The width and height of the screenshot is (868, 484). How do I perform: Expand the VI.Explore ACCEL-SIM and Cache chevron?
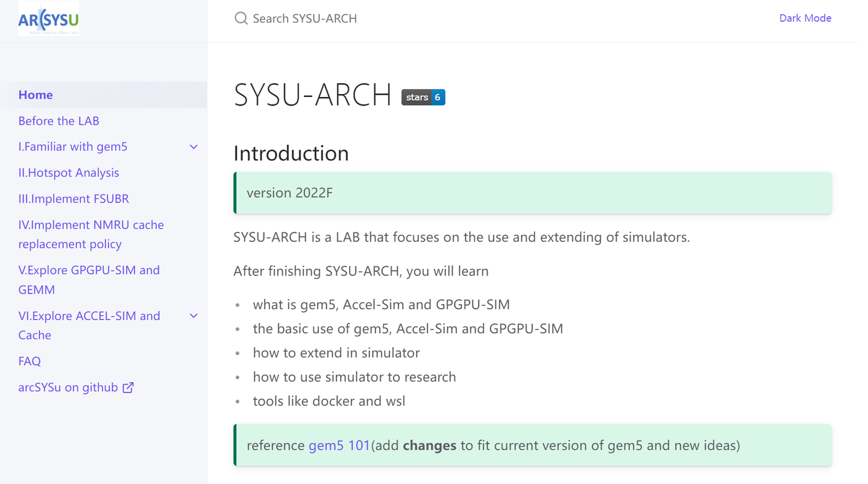click(193, 316)
